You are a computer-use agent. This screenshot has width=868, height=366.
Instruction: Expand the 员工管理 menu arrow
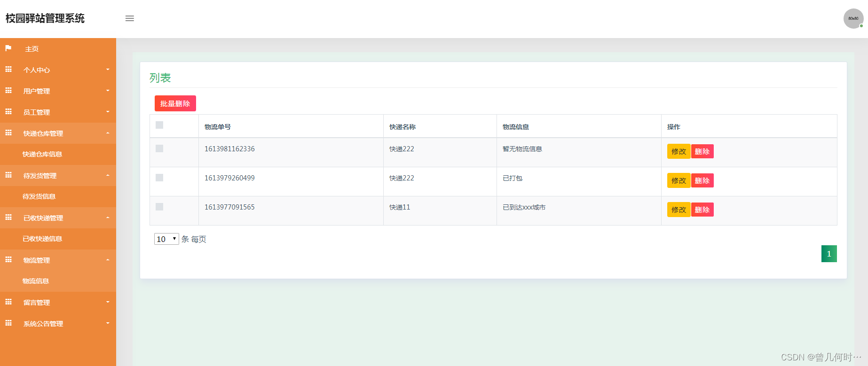(x=108, y=112)
